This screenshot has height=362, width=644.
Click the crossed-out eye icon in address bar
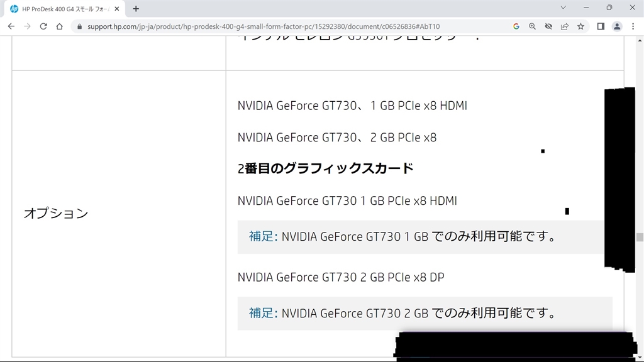(548, 26)
